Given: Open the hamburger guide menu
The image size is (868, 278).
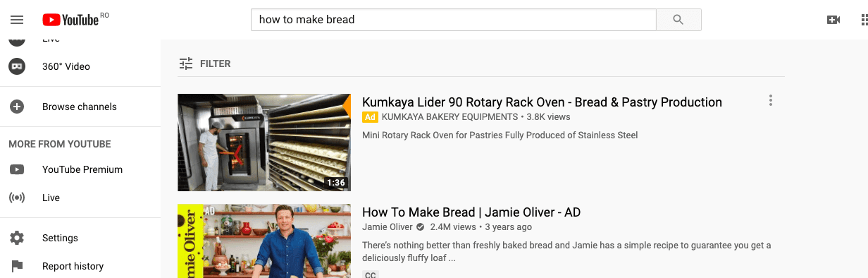Looking at the screenshot, I should point(17,20).
